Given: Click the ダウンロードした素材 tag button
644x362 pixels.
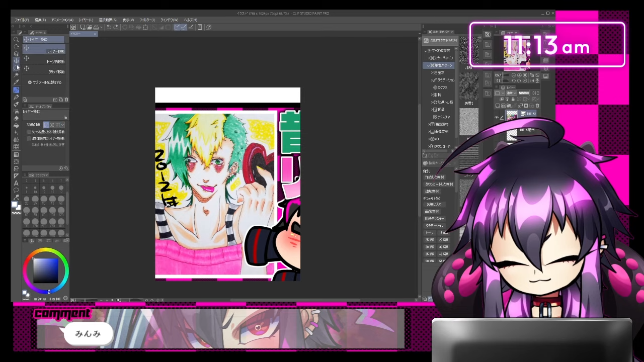Looking at the screenshot, I should 439,185.
